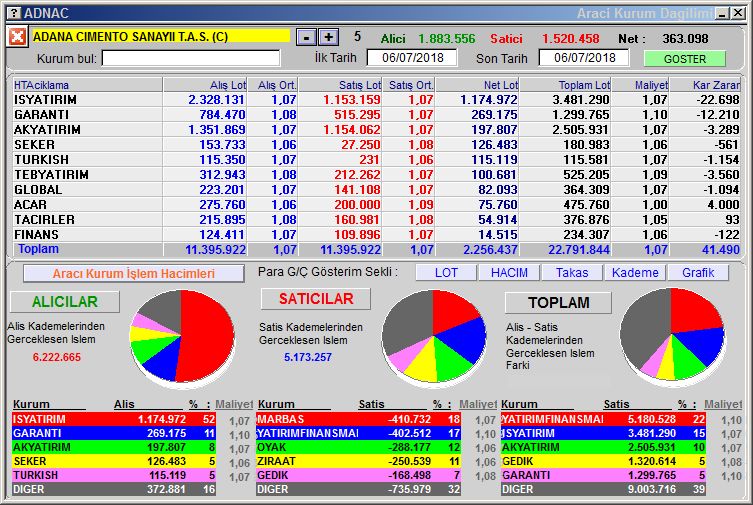753x505 pixels.
Task: Click the green AKYATIRIM bar in buyers list
Action: (114, 447)
